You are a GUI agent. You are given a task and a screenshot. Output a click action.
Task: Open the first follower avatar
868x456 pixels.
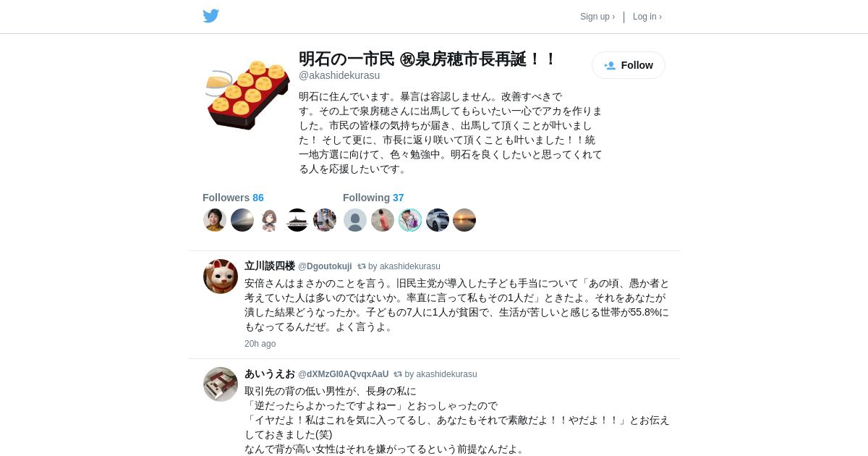tap(215, 220)
